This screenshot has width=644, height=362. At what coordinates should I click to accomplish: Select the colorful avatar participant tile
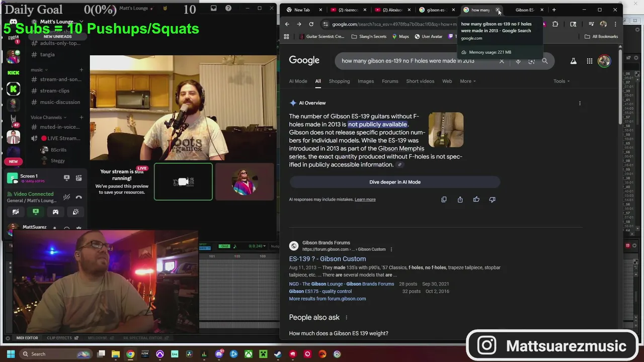point(245,182)
